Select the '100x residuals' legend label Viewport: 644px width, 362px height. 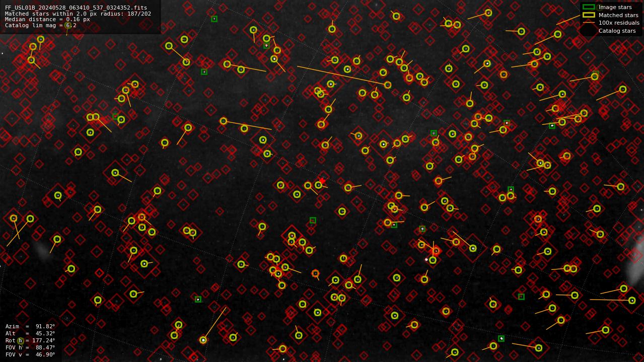point(619,23)
